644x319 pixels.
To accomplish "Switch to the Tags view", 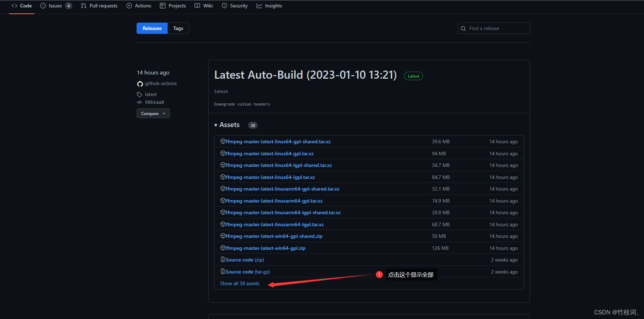I will tap(178, 28).
